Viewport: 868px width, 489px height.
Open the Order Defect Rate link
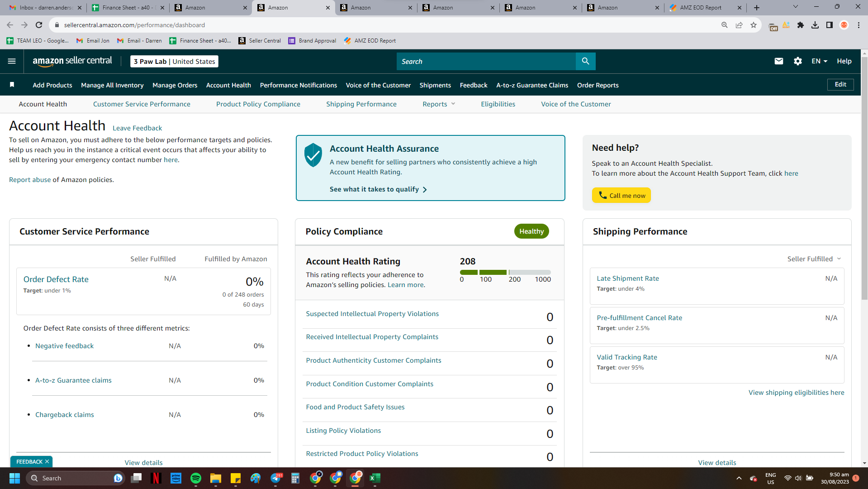(56, 279)
